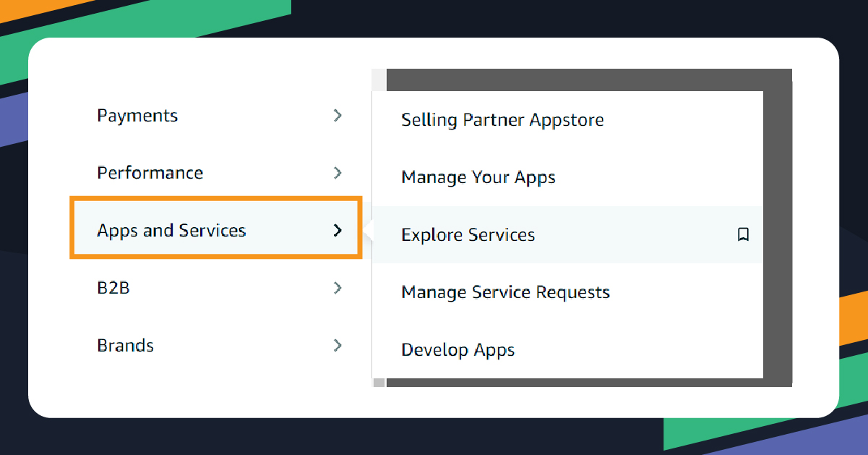Open Manage Your Apps
This screenshot has width=868, height=455.
pyautogui.click(x=478, y=177)
